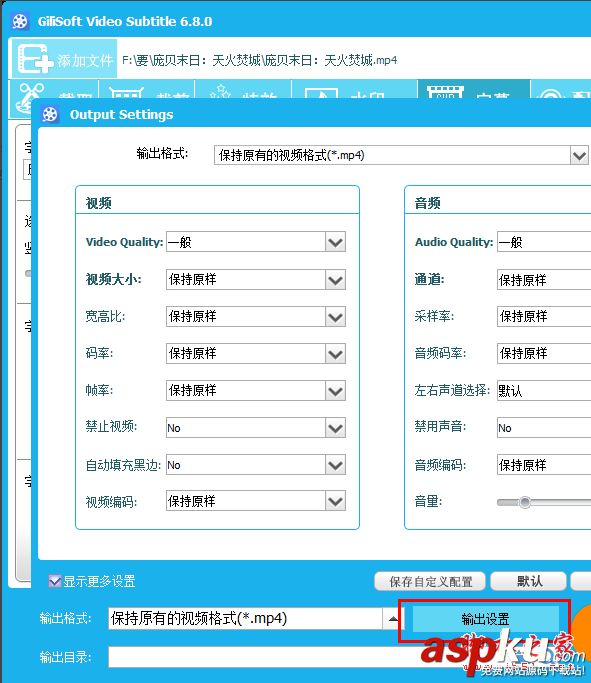Click the 输出设置 button
The width and height of the screenshot is (591, 683).
pyautogui.click(x=485, y=619)
